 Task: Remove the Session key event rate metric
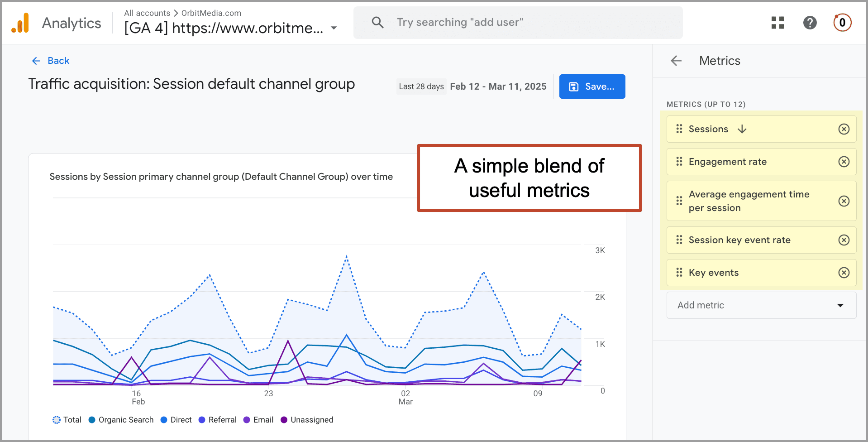(844, 240)
